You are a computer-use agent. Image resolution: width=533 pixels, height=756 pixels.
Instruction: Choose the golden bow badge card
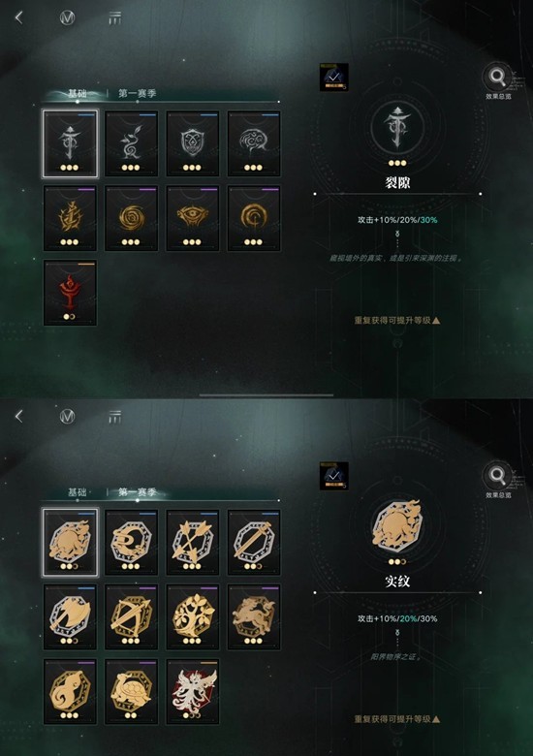131,616
